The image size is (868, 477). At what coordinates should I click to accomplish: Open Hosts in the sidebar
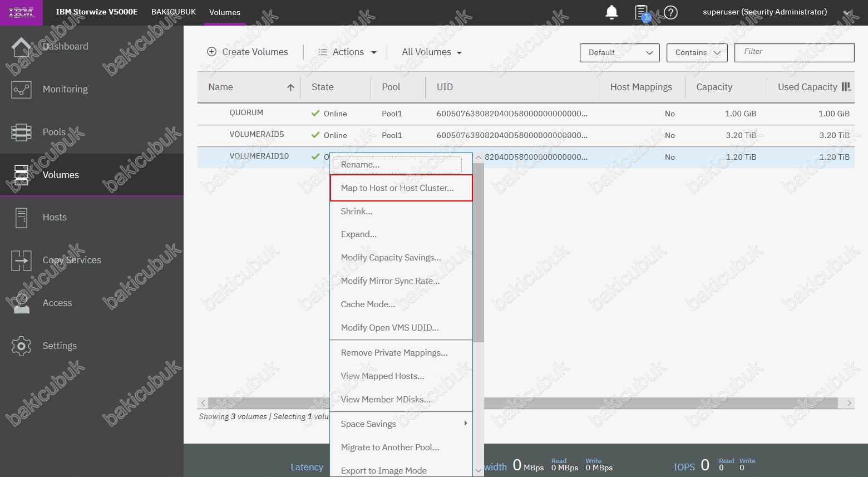coord(55,217)
